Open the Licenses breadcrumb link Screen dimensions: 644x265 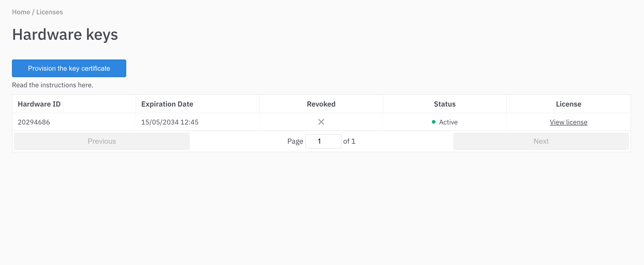click(x=49, y=12)
